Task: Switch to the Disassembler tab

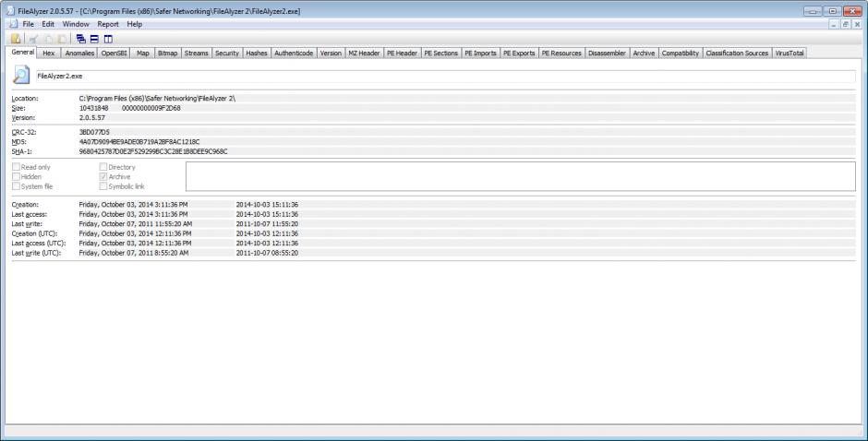Action: pos(608,54)
